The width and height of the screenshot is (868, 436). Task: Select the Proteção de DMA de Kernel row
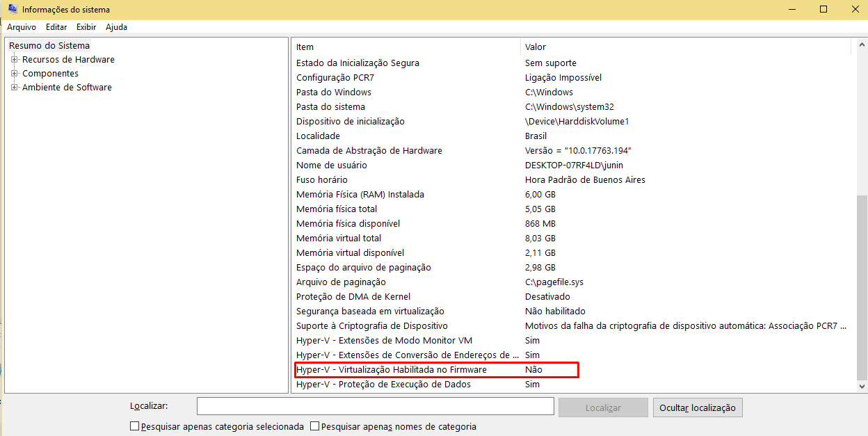coord(571,297)
